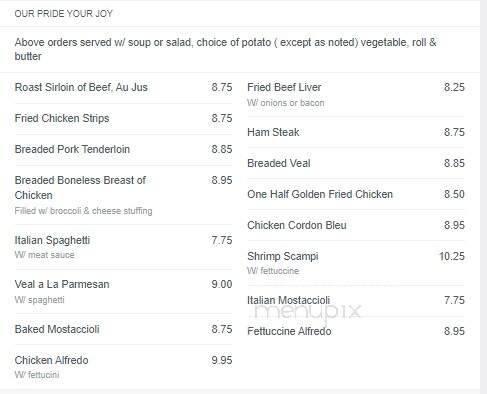Select the Fried Beef Liver entry
Screen dimensions: 487x394
pyautogui.click(x=284, y=87)
